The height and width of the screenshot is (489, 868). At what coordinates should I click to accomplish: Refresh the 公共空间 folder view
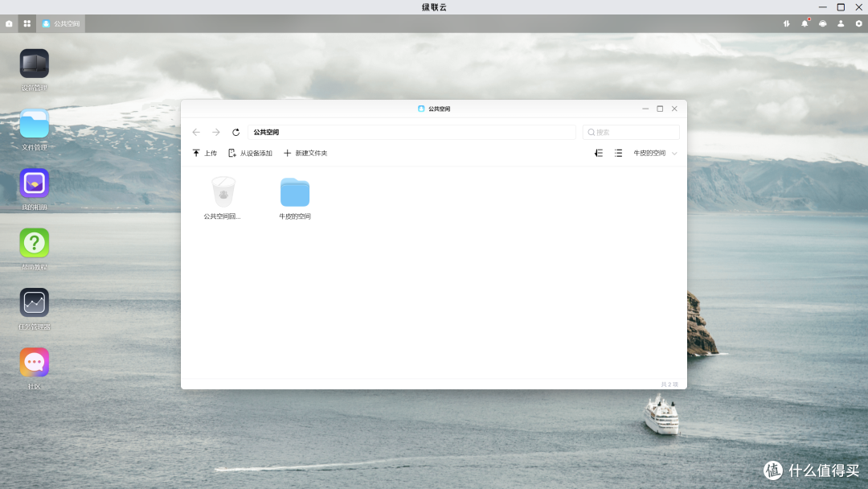point(235,133)
